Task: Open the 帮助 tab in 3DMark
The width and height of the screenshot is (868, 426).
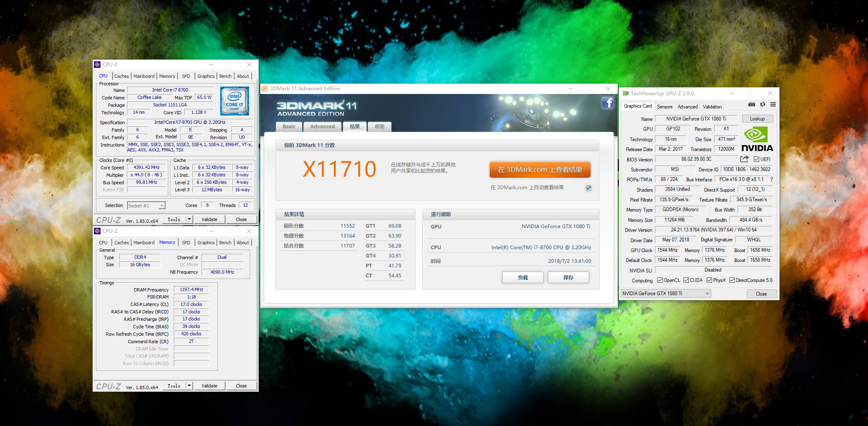Action: [x=379, y=127]
